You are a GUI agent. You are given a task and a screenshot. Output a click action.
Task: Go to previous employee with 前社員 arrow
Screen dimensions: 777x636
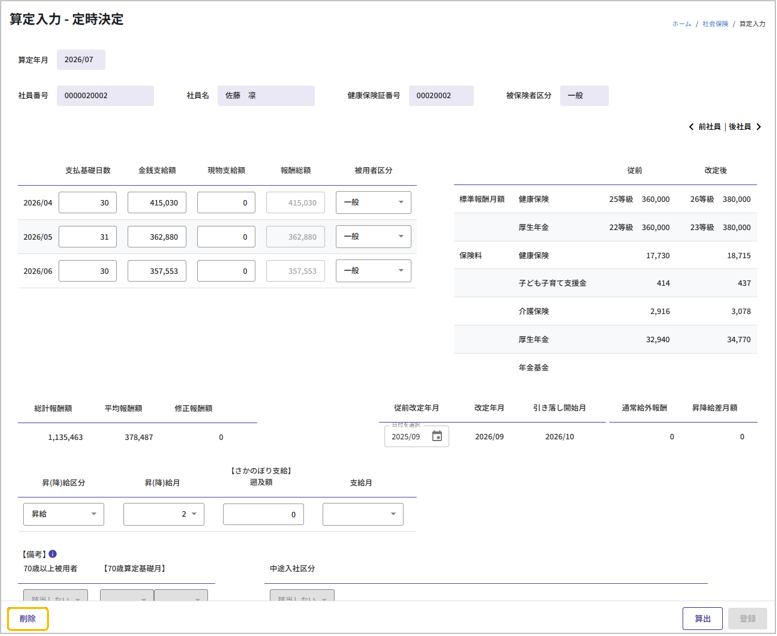pos(692,127)
